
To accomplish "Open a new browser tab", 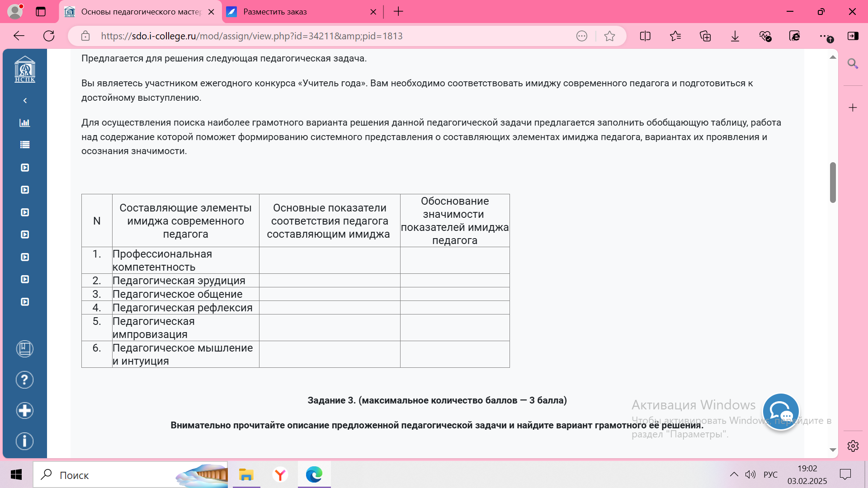I will (x=398, y=12).
